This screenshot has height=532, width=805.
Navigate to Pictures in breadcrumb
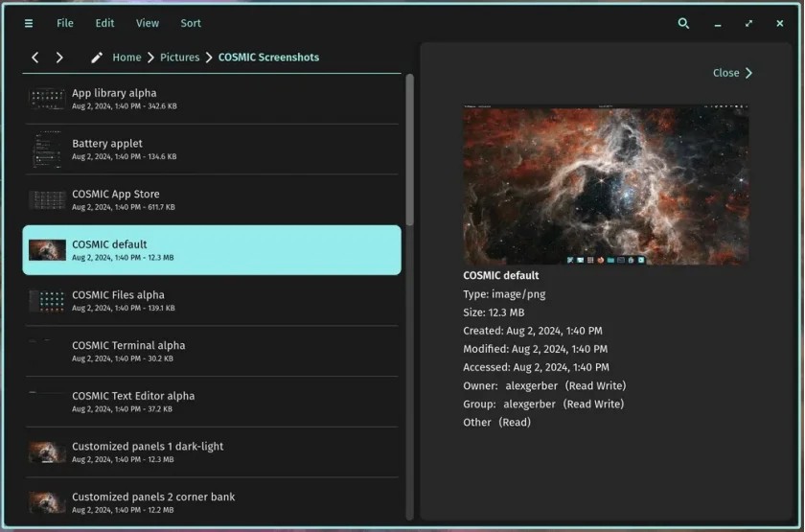pyautogui.click(x=180, y=58)
